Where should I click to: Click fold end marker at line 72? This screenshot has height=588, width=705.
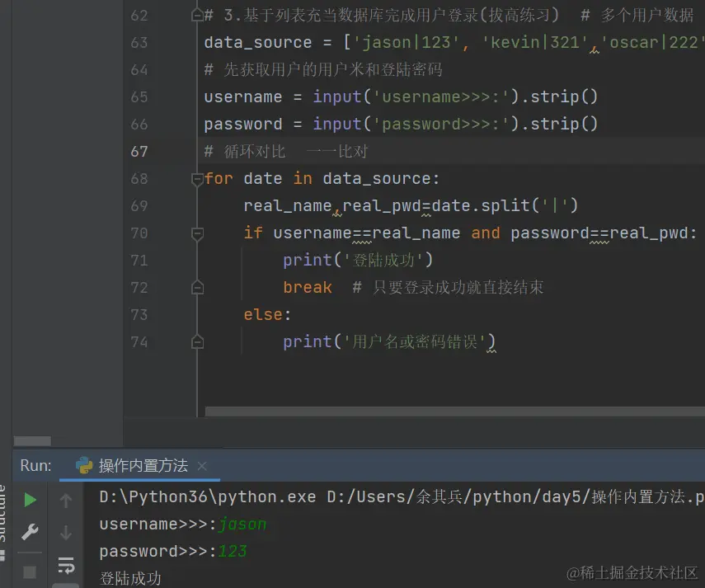tap(197, 288)
